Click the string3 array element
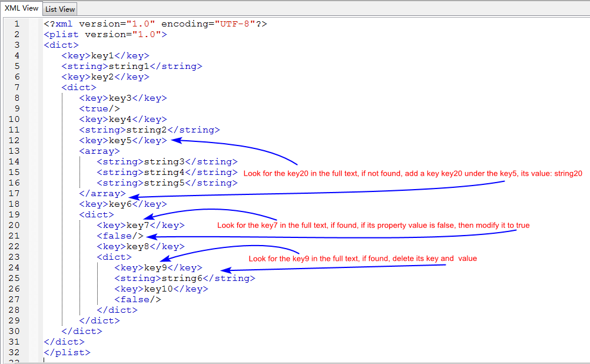The width and height of the screenshot is (590, 364). (167, 162)
